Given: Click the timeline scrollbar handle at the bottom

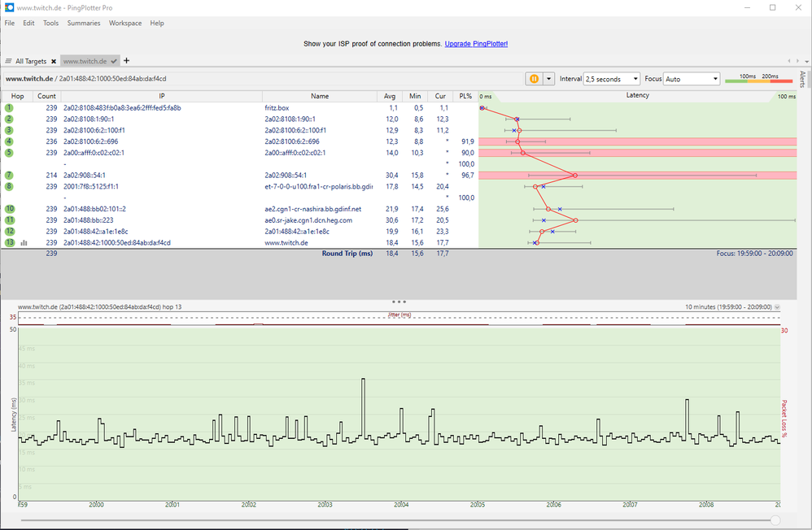Looking at the screenshot, I should tap(775, 520).
